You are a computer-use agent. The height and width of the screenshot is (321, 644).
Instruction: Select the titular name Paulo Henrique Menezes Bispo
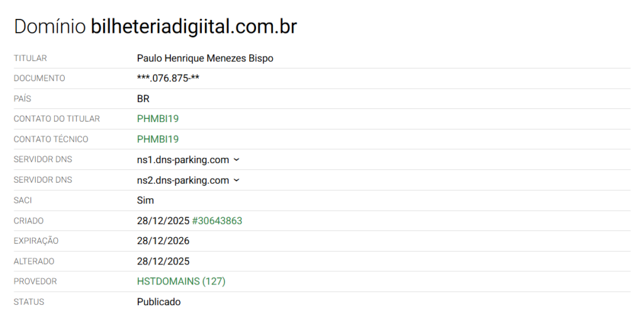(x=205, y=58)
